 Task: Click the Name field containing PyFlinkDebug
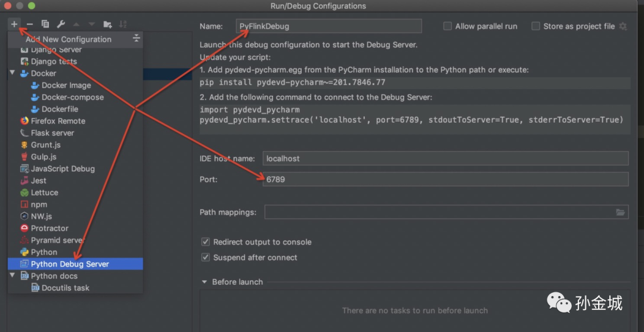tap(329, 26)
